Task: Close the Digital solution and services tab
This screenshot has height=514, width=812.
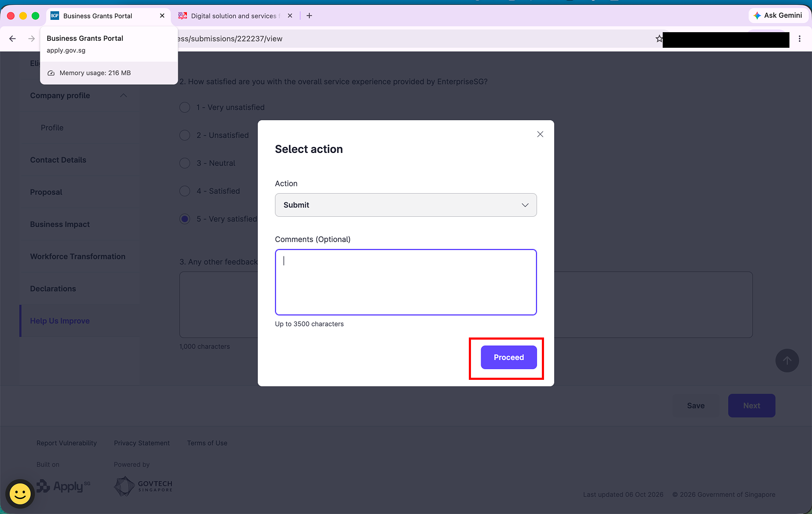Action: [x=290, y=16]
